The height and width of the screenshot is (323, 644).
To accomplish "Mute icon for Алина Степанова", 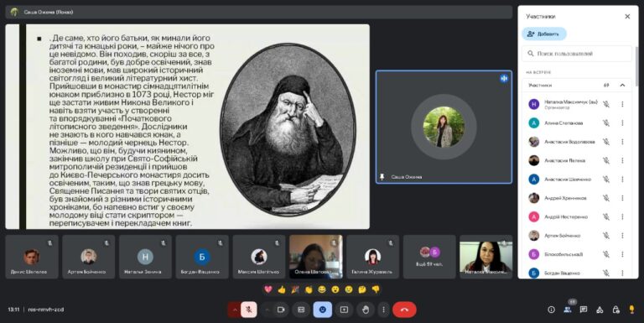I will tap(605, 122).
